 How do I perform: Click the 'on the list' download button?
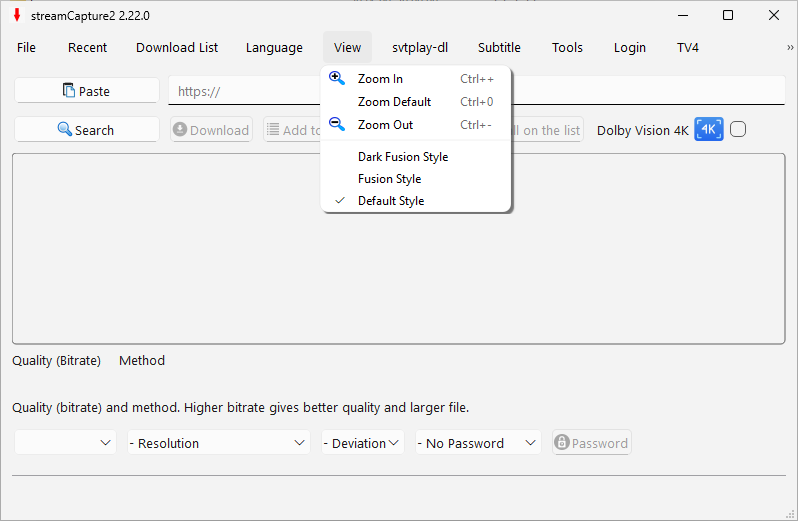tap(548, 130)
